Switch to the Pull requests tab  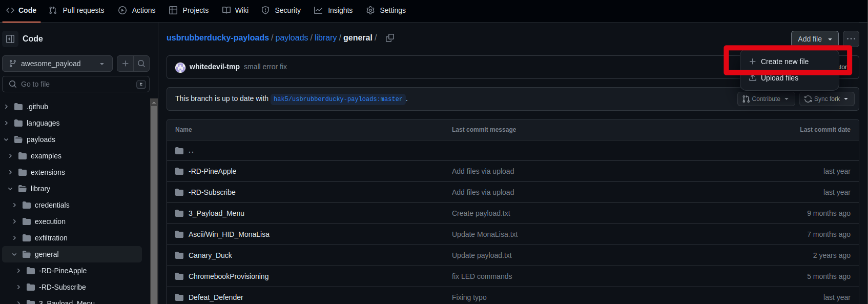click(x=76, y=10)
